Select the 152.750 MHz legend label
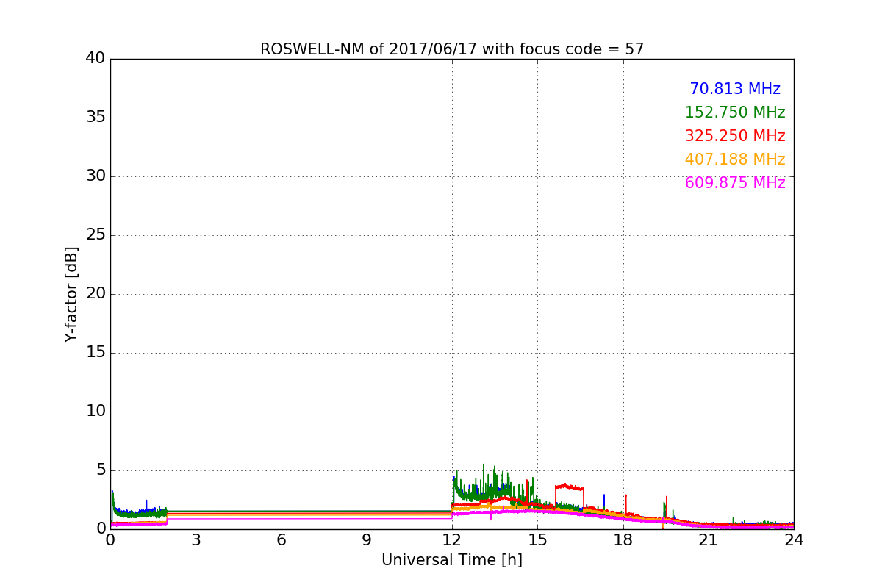882x588 pixels. [735, 112]
